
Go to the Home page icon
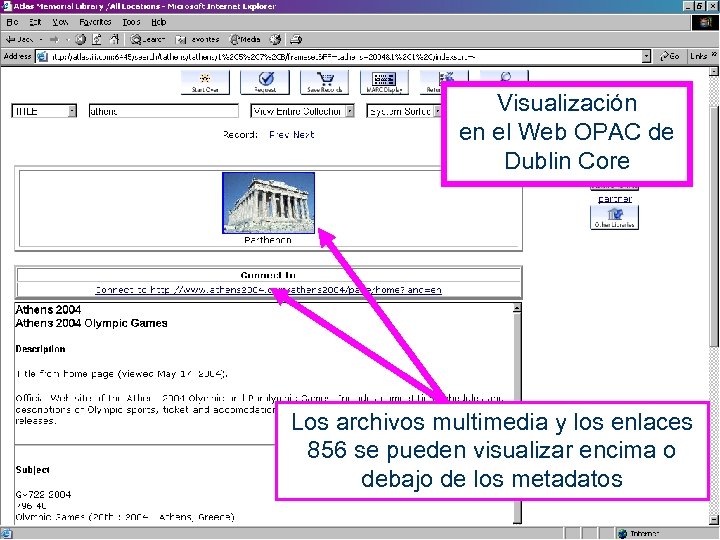click(x=114, y=39)
